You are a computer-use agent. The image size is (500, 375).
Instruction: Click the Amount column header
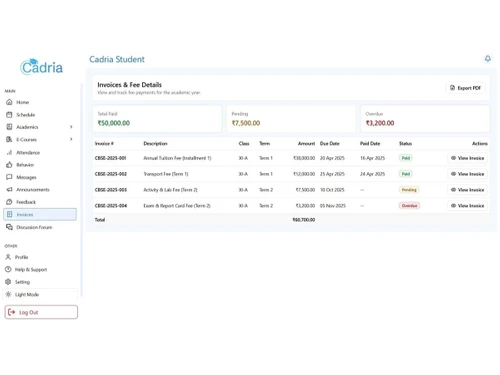306,143
